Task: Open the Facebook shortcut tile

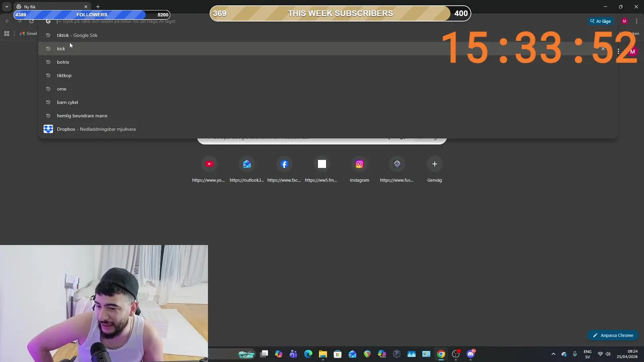Action: click(x=284, y=169)
